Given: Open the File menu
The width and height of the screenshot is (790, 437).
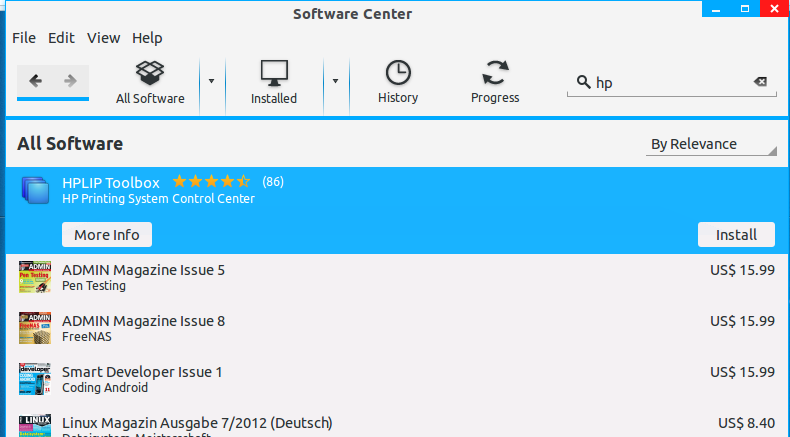Looking at the screenshot, I should [24, 38].
